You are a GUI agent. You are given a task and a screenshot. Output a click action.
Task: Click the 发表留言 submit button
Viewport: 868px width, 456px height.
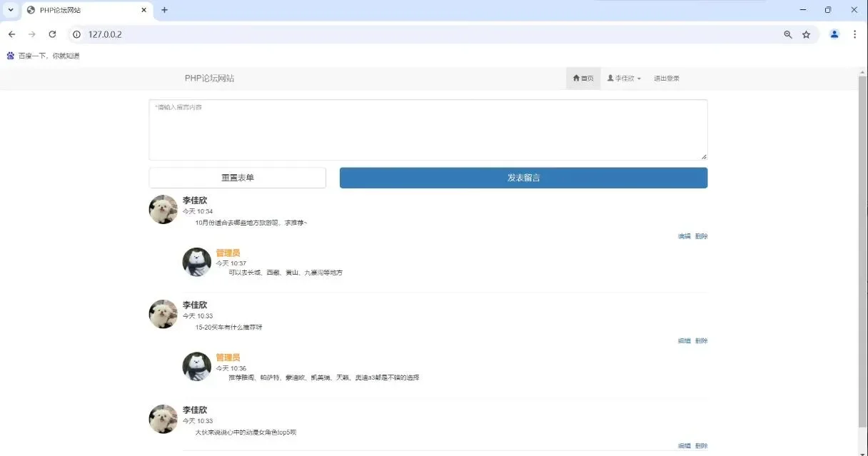click(x=523, y=177)
